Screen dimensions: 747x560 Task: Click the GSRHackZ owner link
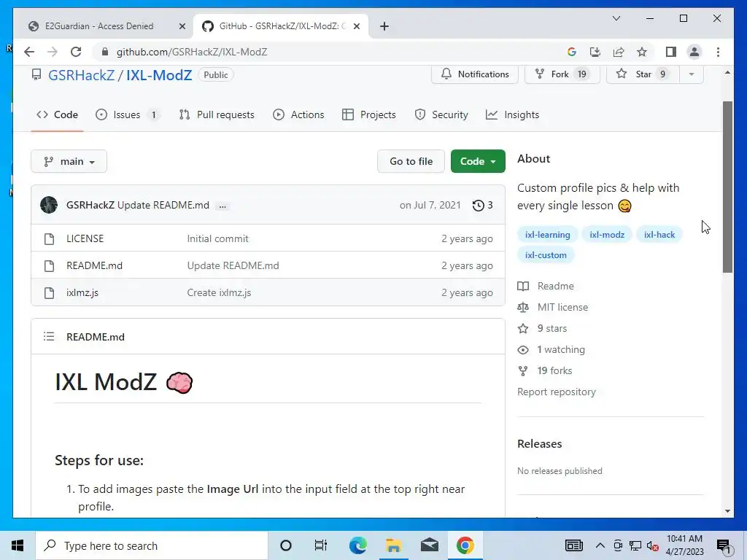pyautogui.click(x=82, y=75)
